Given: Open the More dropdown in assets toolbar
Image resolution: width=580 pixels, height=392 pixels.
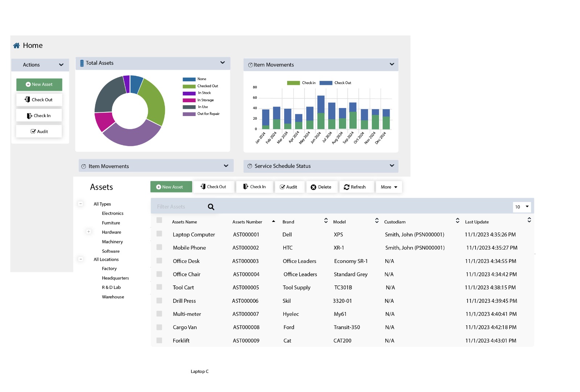Looking at the screenshot, I should coord(389,187).
